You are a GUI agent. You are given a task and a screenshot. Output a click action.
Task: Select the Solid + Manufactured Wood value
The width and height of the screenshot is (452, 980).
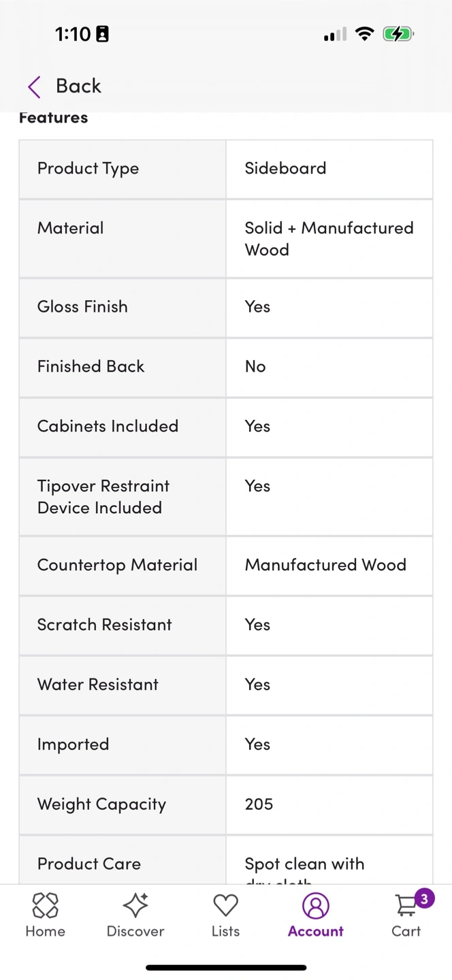[329, 238]
